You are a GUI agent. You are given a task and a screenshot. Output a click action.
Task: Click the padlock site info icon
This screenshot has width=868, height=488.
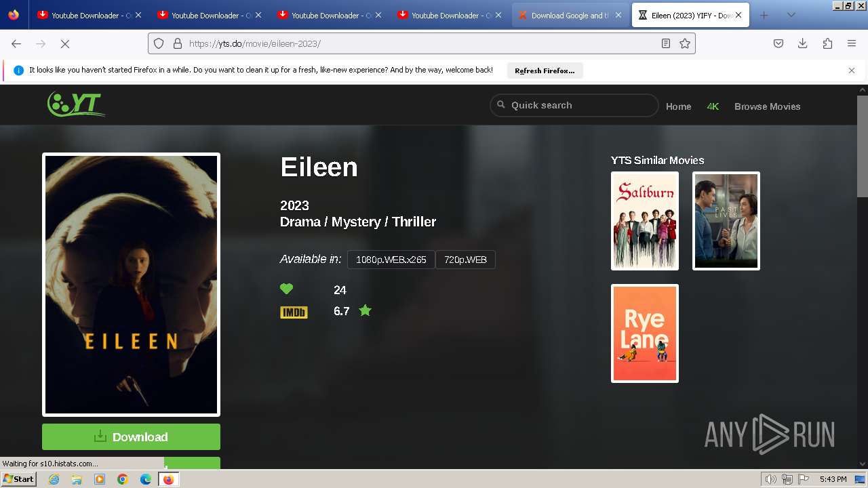178,43
